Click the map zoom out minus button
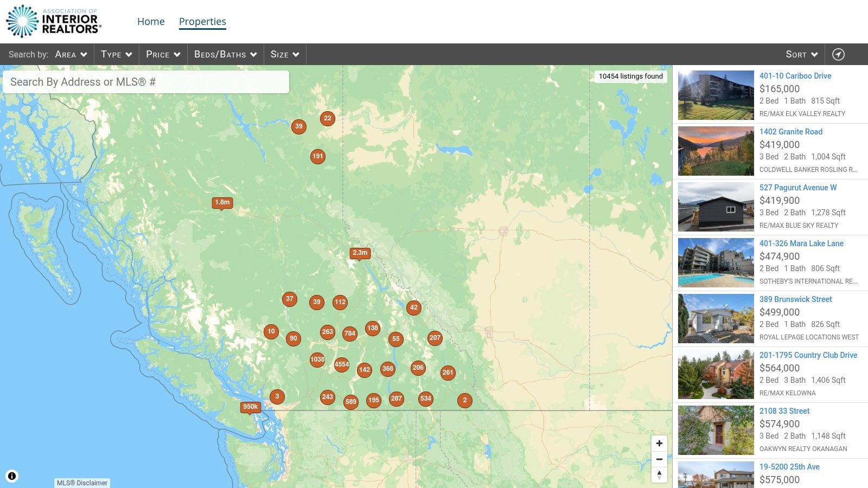This screenshot has height=488, width=868. [659, 459]
